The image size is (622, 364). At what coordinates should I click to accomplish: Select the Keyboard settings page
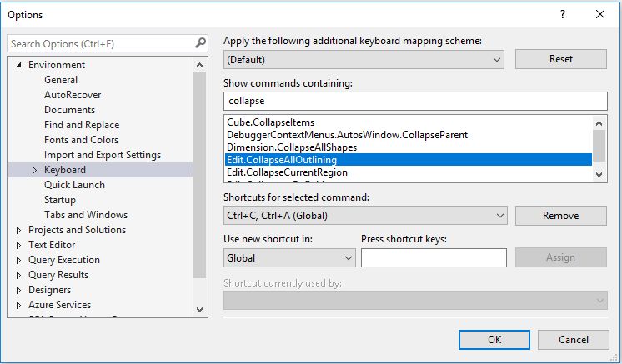(65, 170)
